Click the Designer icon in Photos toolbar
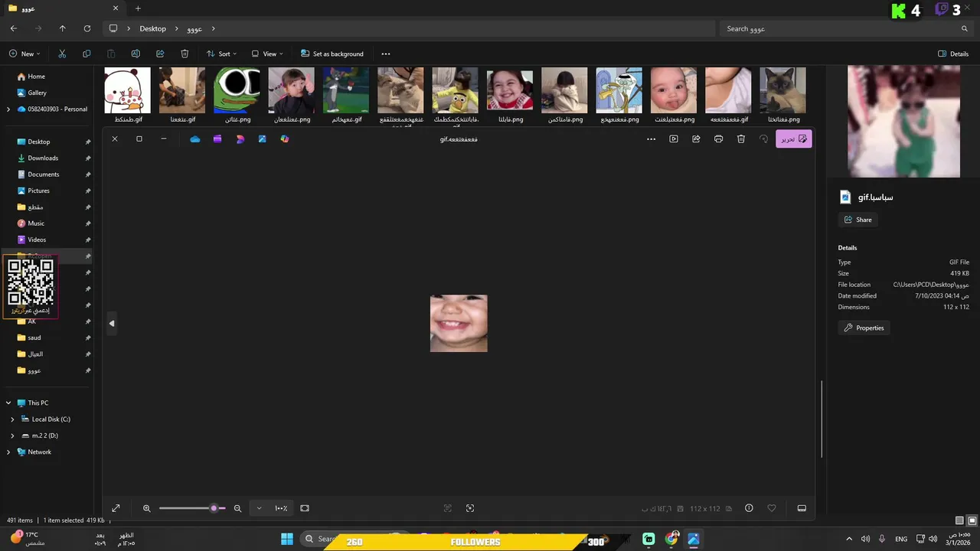Image resolution: width=980 pixels, height=551 pixels. pos(240,139)
